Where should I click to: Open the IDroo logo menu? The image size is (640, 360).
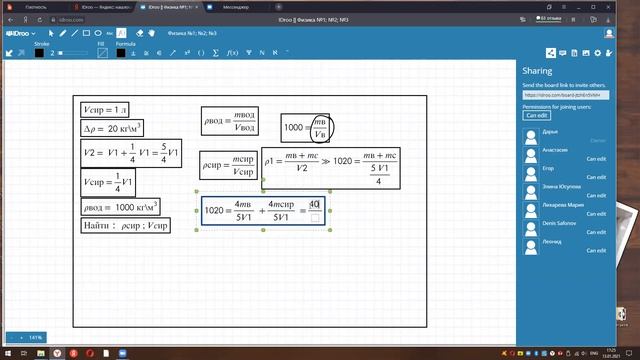click(x=20, y=33)
